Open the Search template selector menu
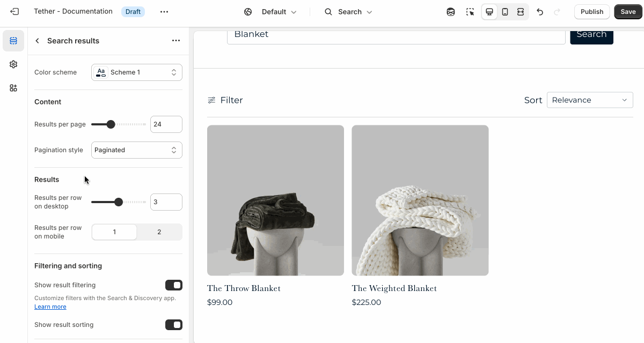 pos(348,12)
